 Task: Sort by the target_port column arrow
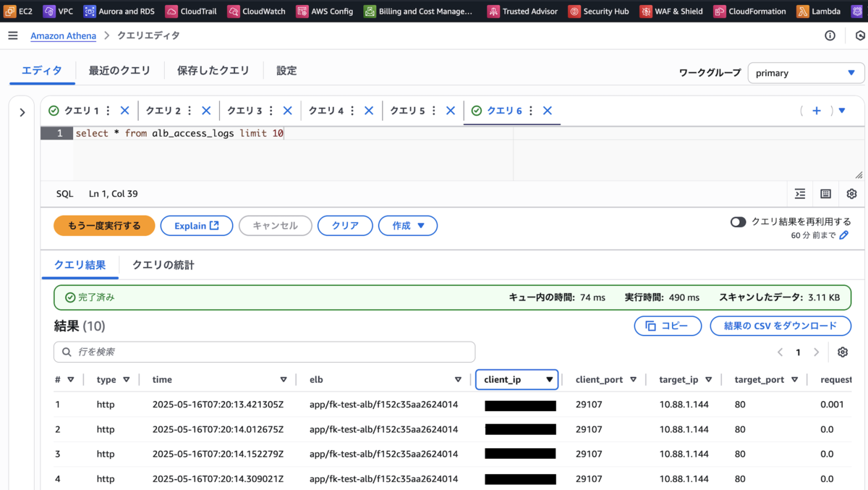[794, 380]
